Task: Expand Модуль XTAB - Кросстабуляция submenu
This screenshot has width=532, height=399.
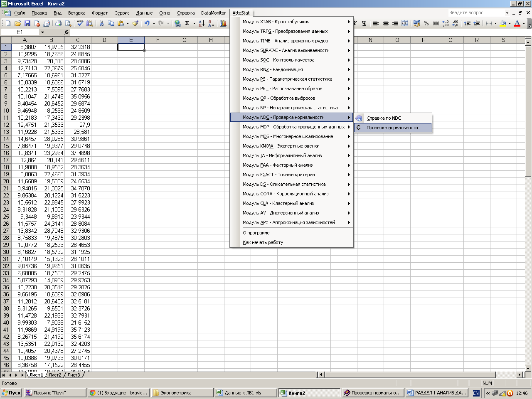Action: click(291, 22)
